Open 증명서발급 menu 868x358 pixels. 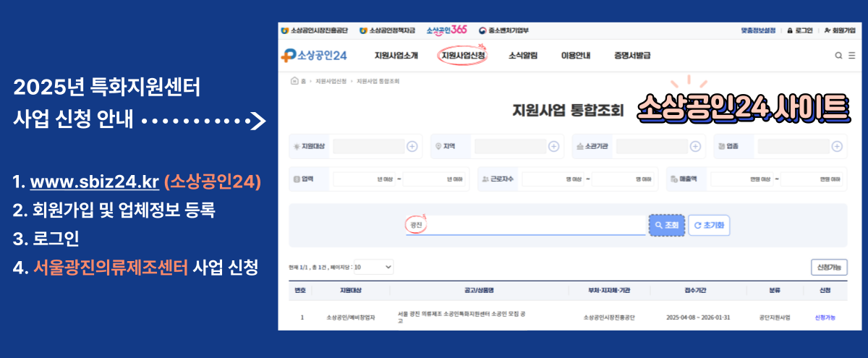coord(632,55)
